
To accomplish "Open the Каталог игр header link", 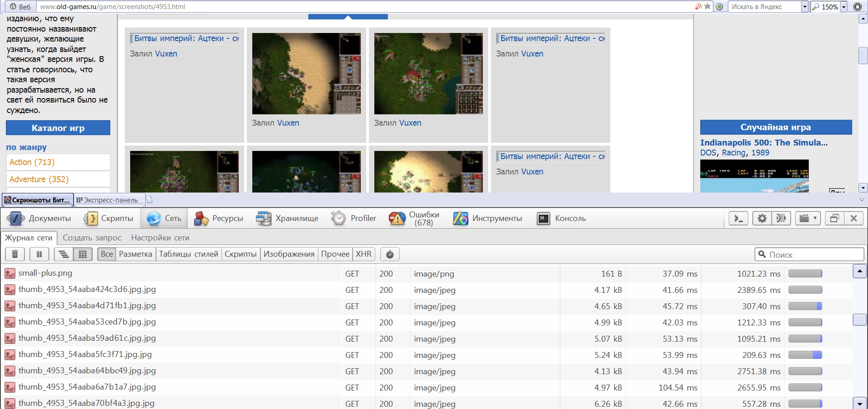I will (x=58, y=128).
